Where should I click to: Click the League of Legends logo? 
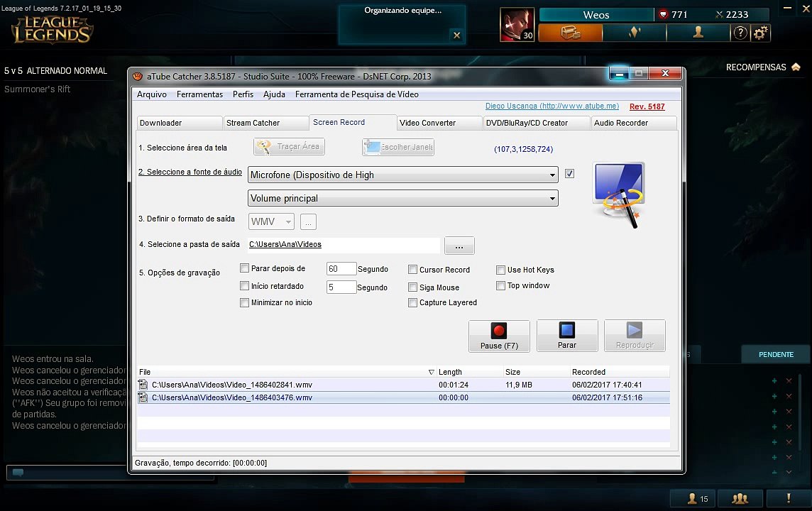click(53, 30)
